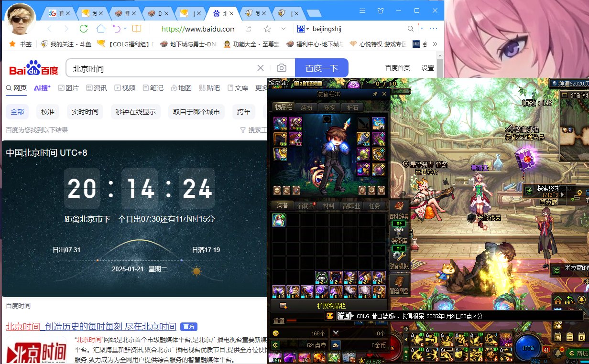This screenshot has height=364, width=589.
Task: Open the 书签 bookmarks star button
Action: [21, 44]
